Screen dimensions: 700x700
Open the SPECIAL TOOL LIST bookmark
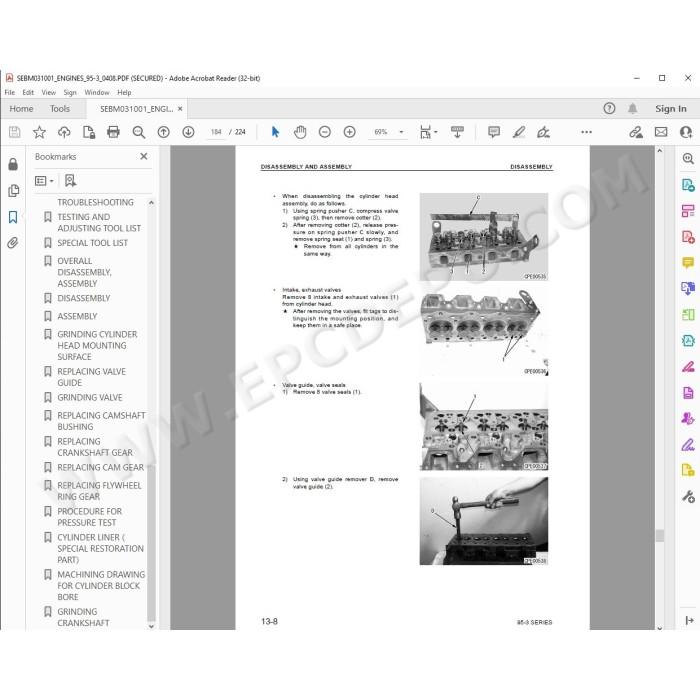point(92,243)
